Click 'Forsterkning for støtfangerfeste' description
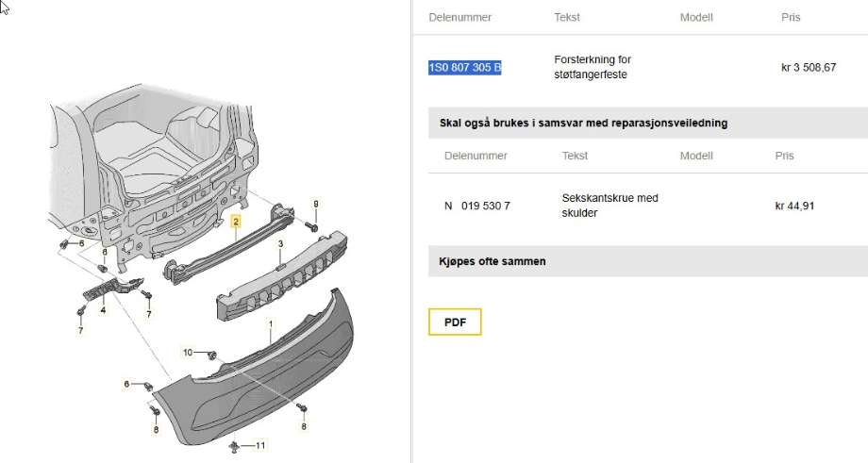This screenshot has width=868, height=463. (593, 67)
